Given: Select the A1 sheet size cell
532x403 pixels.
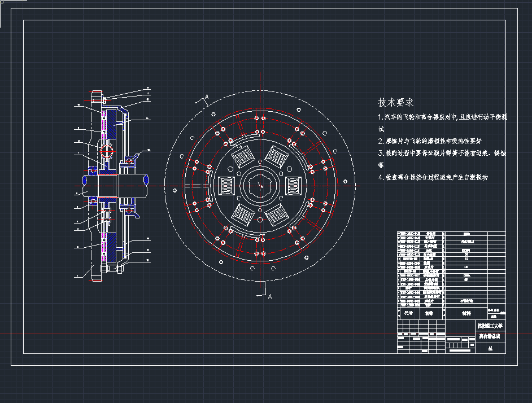Looking at the screenshot, I should click(490, 348).
